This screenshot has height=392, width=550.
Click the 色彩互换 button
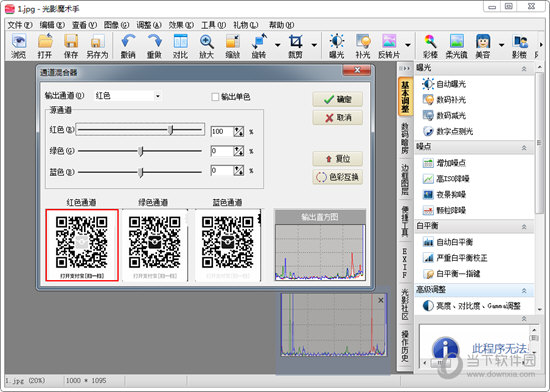337,177
